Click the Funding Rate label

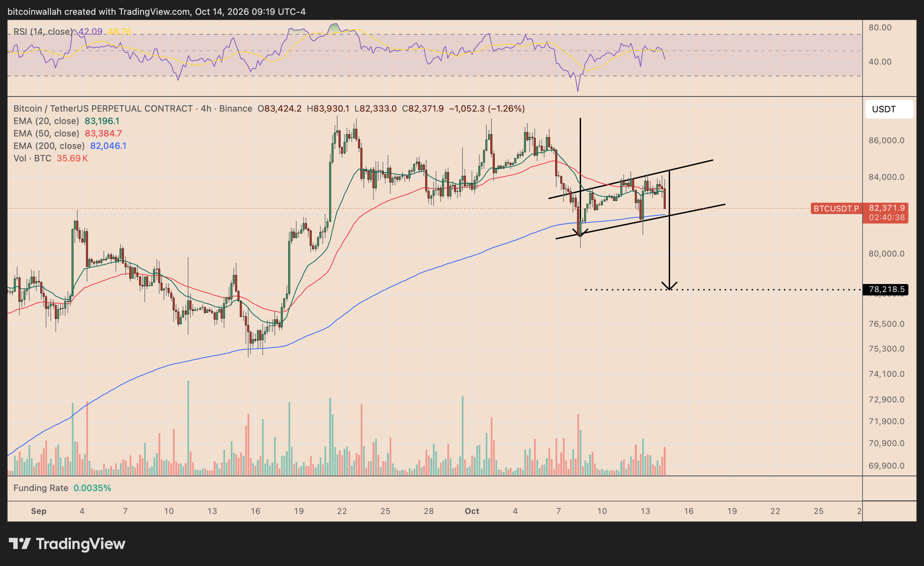(41, 488)
